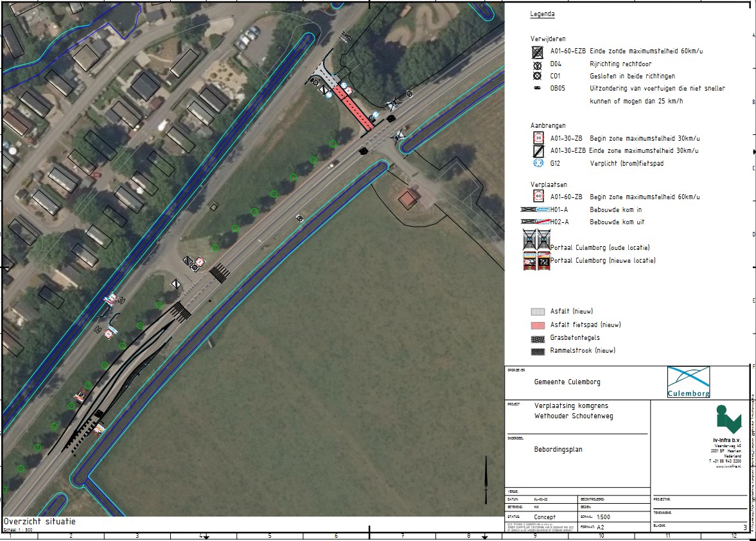Click the D04 Rijrichting rechtdoor legend icon
The width and height of the screenshot is (756, 541).
pyautogui.click(x=537, y=64)
